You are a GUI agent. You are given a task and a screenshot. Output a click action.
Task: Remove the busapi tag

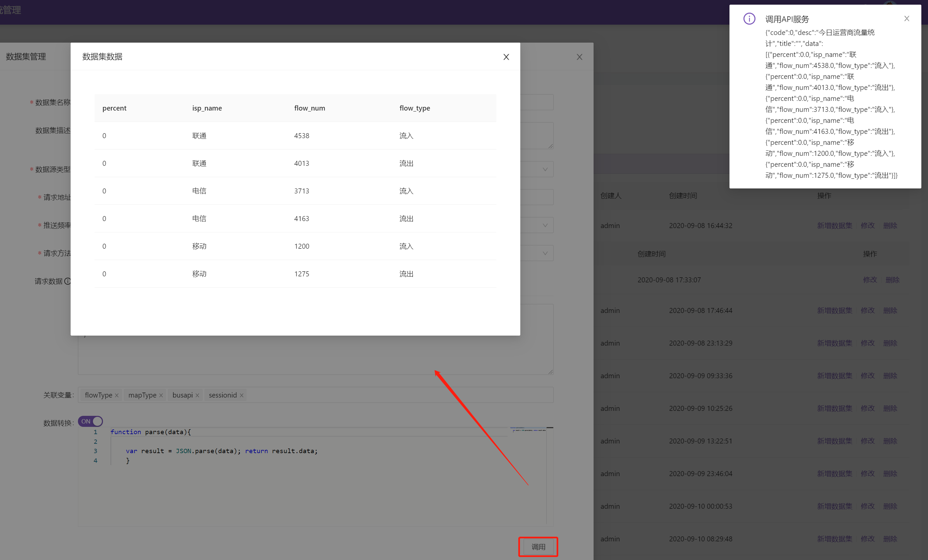(x=197, y=395)
